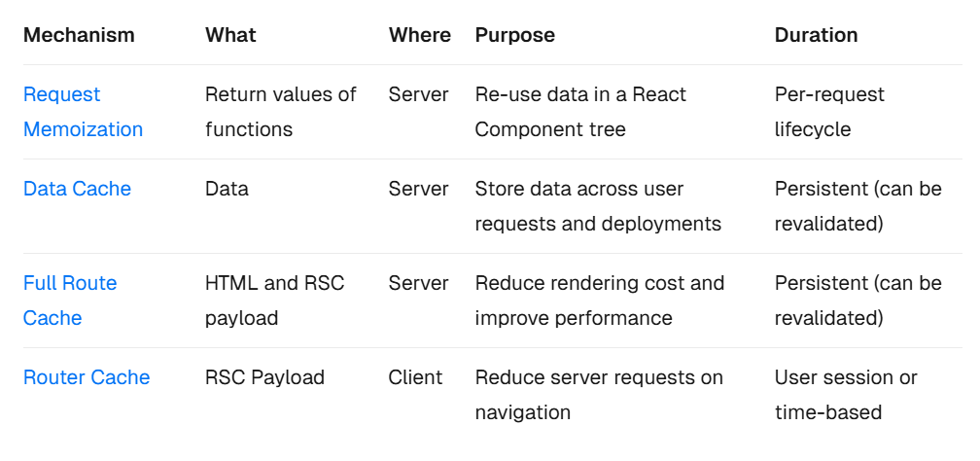The width and height of the screenshot is (980, 461).
Task: Click the Duration column header
Action: coord(816,35)
